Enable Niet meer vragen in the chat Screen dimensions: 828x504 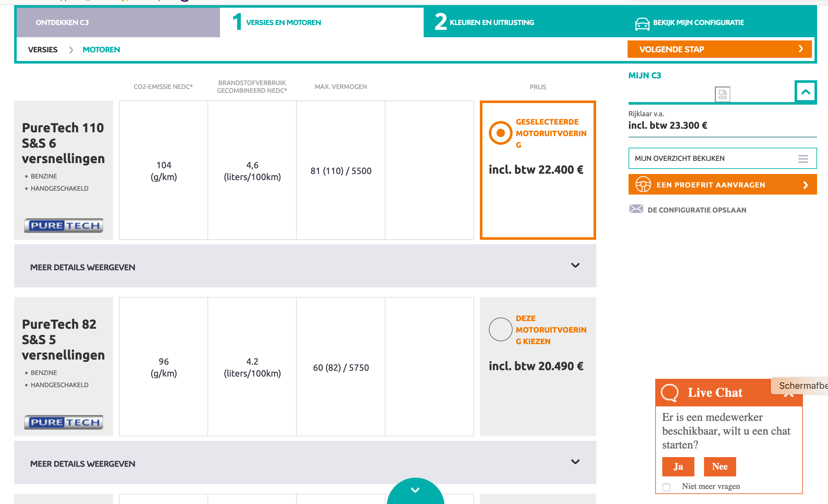click(667, 486)
